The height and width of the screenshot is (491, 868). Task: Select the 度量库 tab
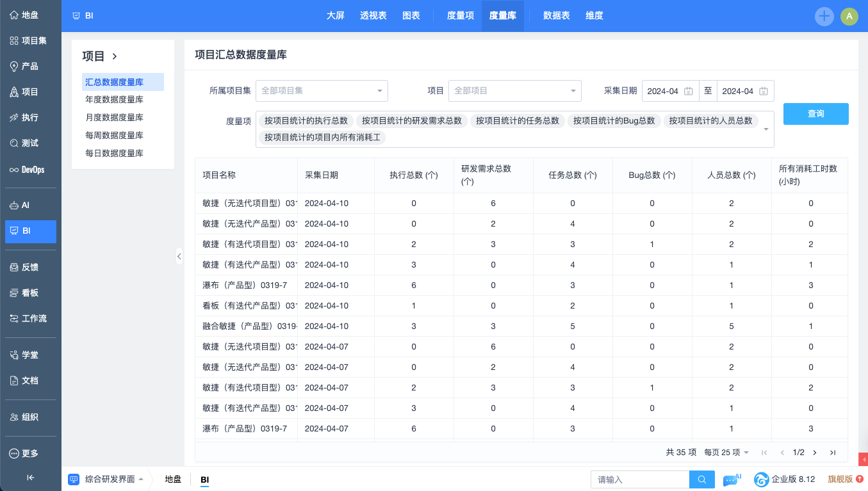coord(503,16)
